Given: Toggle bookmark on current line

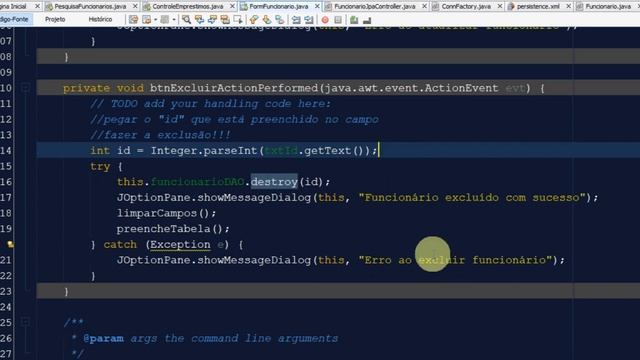Looking at the screenshot, I should (x=280, y=19).
